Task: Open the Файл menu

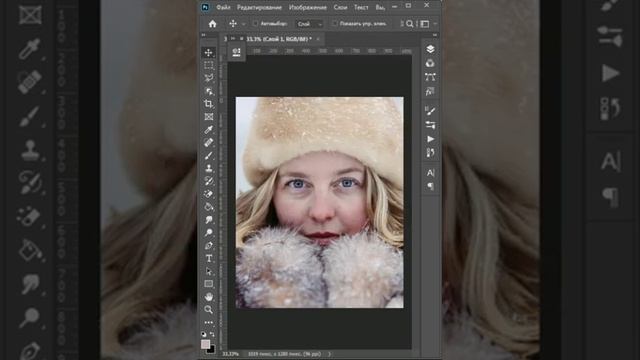Action: (x=223, y=7)
